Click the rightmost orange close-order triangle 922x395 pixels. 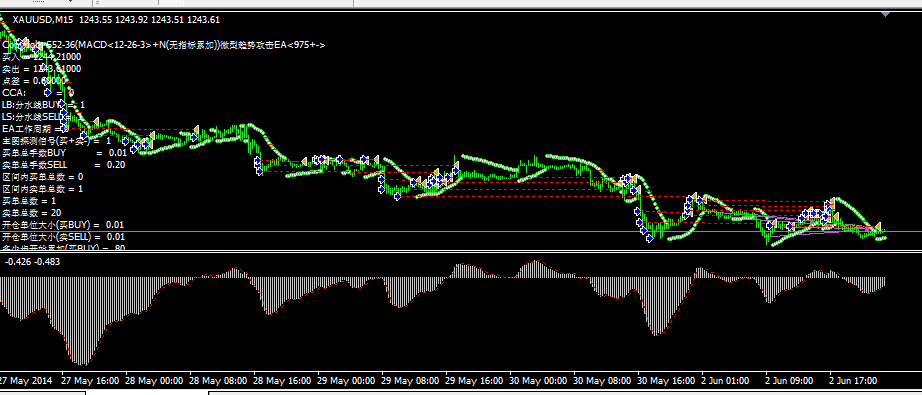(877, 226)
